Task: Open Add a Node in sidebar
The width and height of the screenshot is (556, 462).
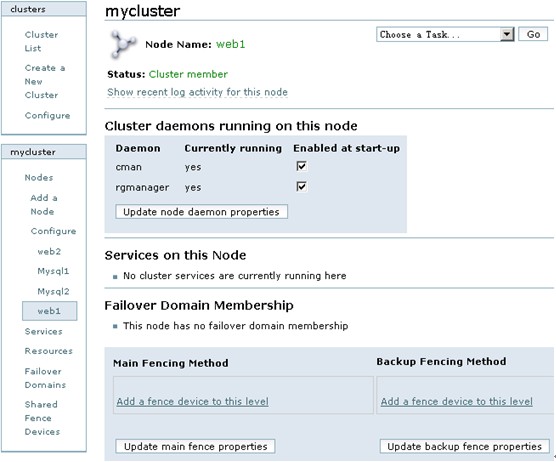Action: 44,205
